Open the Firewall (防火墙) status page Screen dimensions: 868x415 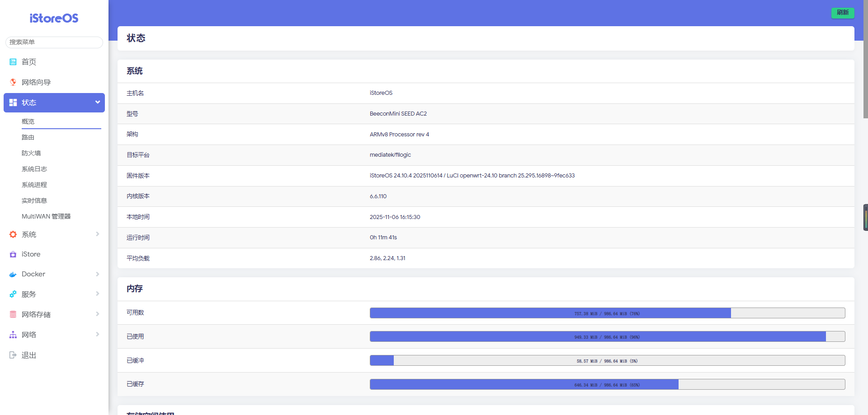(x=31, y=153)
